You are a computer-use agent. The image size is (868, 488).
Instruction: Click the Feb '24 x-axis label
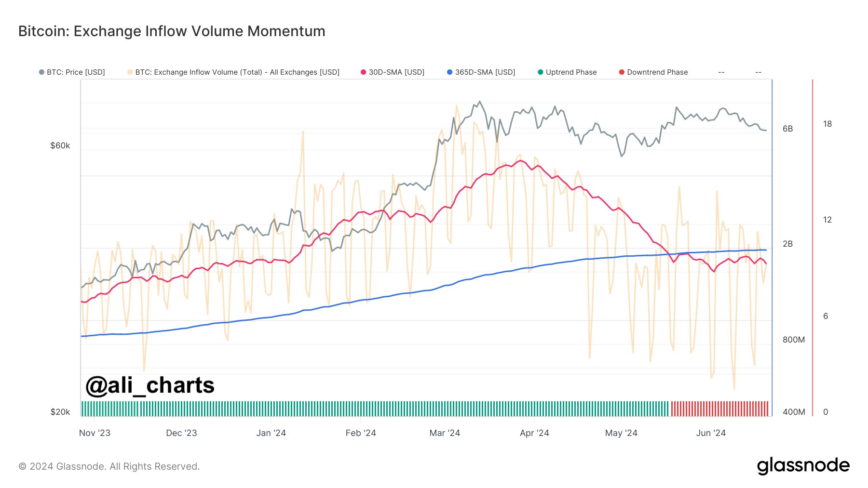361,433
